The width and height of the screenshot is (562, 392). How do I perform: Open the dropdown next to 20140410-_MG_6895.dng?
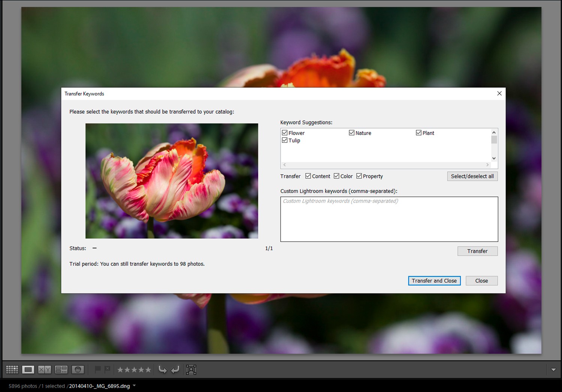pos(134,386)
